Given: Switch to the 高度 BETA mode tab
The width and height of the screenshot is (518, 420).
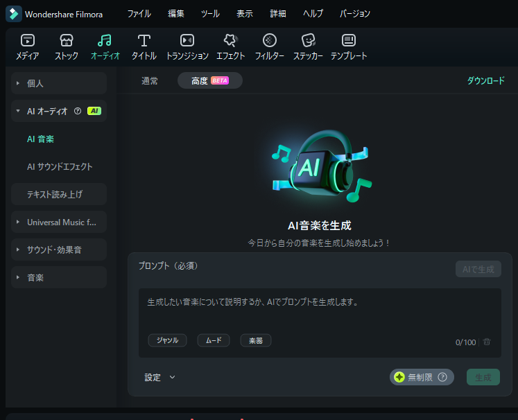Looking at the screenshot, I should [x=209, y=80].
